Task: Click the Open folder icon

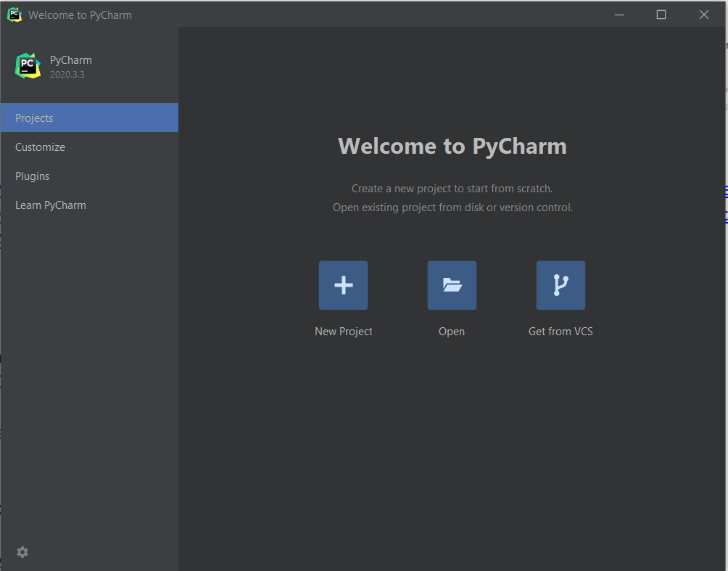Action: point(452,285)
